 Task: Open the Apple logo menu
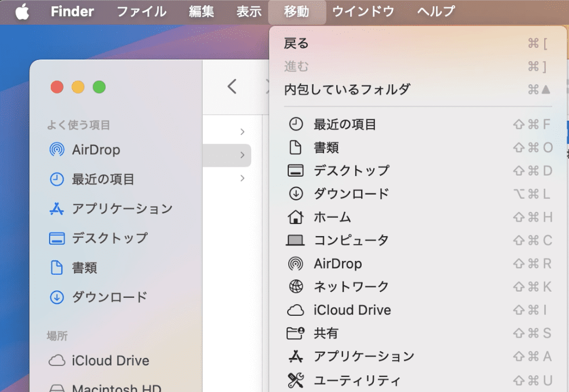point(23,12)
